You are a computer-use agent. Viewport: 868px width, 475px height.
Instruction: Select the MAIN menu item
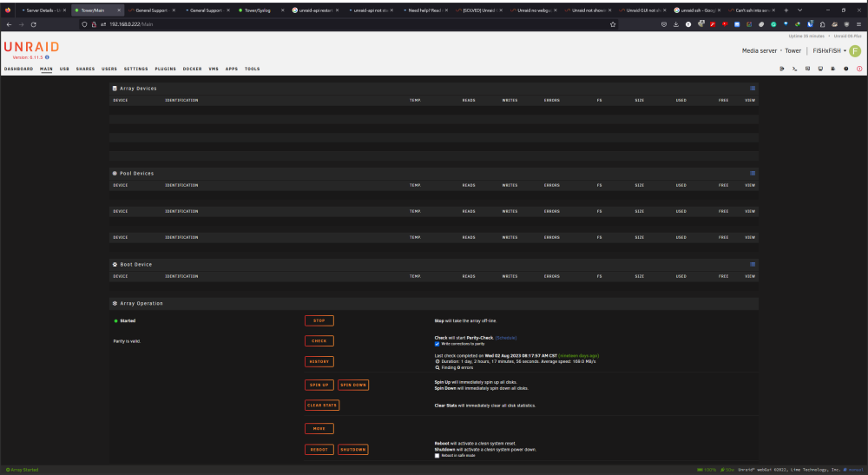46,69
